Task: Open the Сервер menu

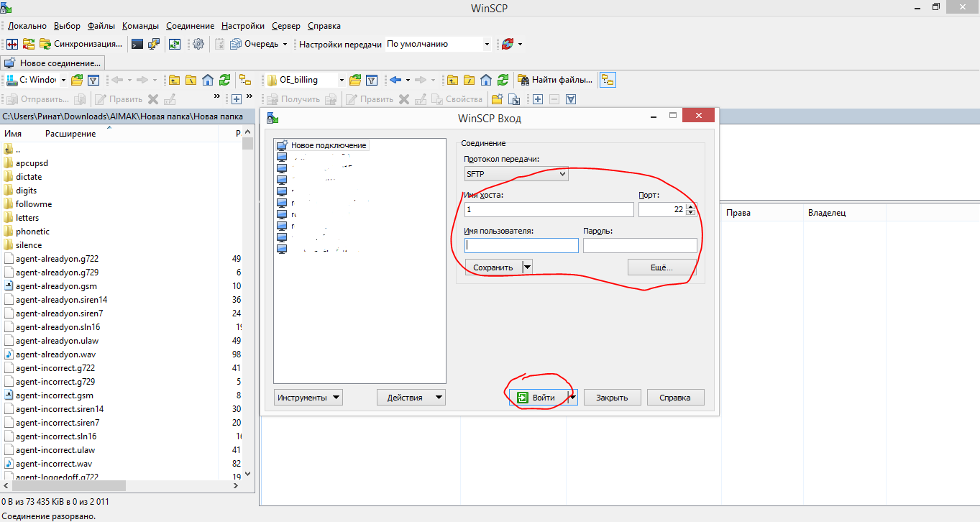Action: tap(286, 26)
